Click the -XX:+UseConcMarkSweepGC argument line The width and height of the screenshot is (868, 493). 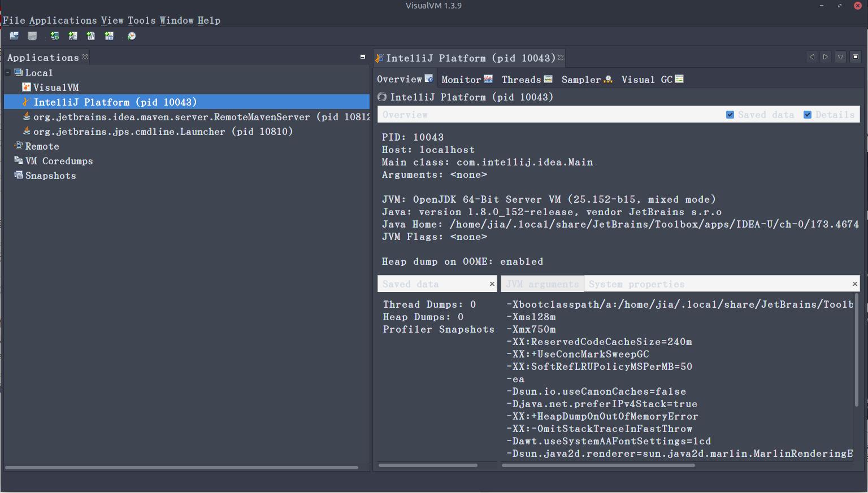(x=578, y=354)
